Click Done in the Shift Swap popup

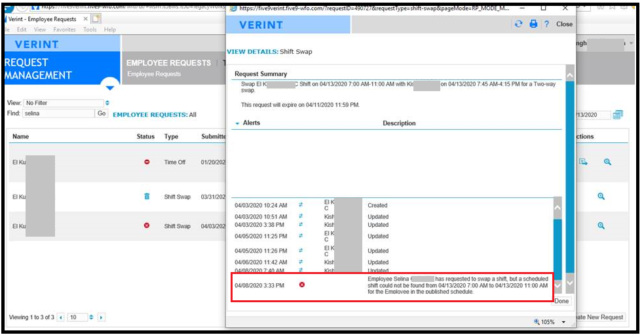(561, 301)
